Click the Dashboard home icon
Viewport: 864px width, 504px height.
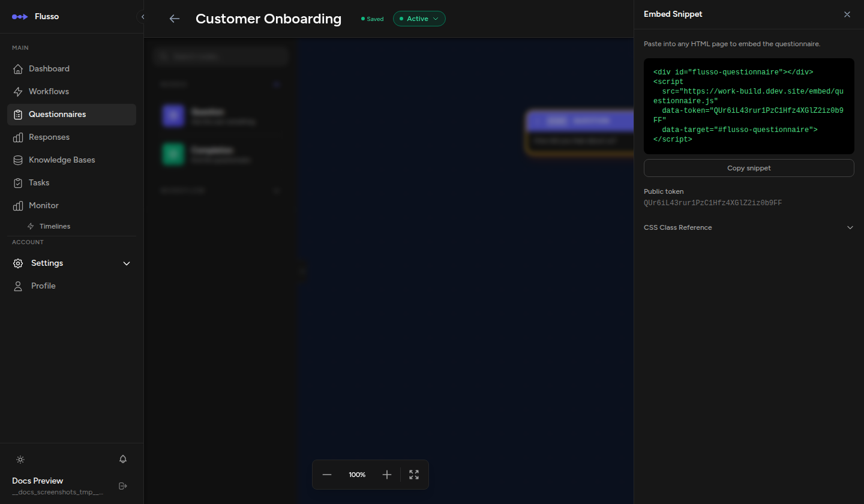[x=18, y=69]
